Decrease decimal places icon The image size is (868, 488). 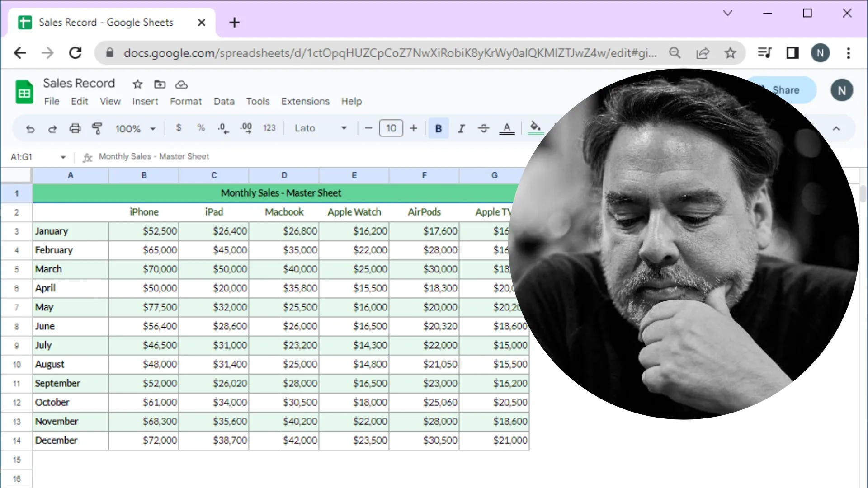(x=223, y=128)
